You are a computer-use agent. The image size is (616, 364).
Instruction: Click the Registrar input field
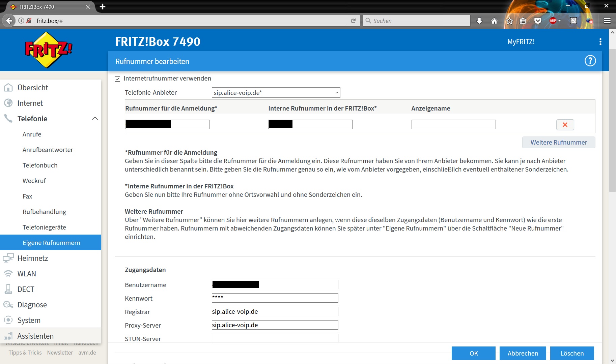pyautogui.click(x=275, y=311)
